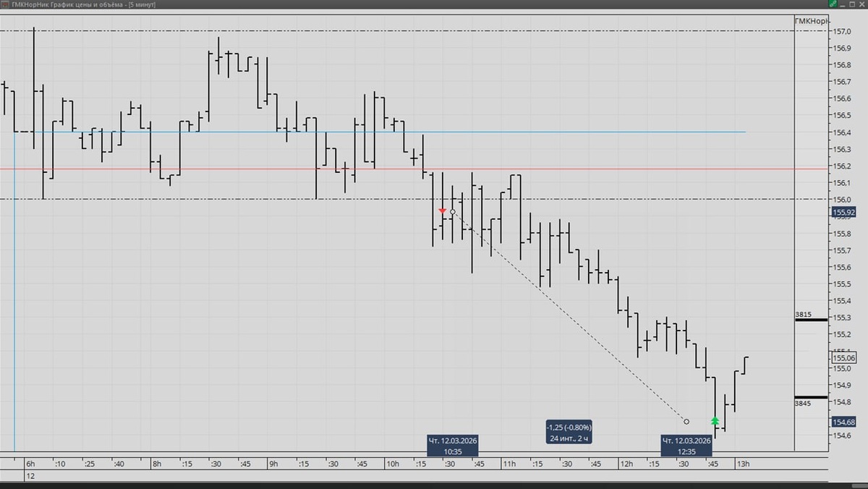The height and width of the screenshot is (489, 868).
Task: Click the 3815 volume bar
Action: pyautogui.click(x=811, y=319)
